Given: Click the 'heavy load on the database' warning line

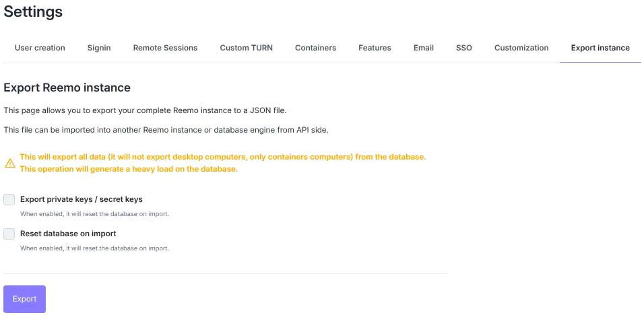Looking at the screenshot, I should click(x=129, y=169).
